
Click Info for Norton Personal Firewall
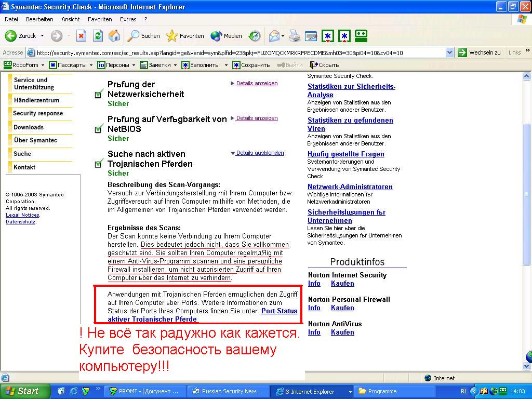click(x=314, y=308)
